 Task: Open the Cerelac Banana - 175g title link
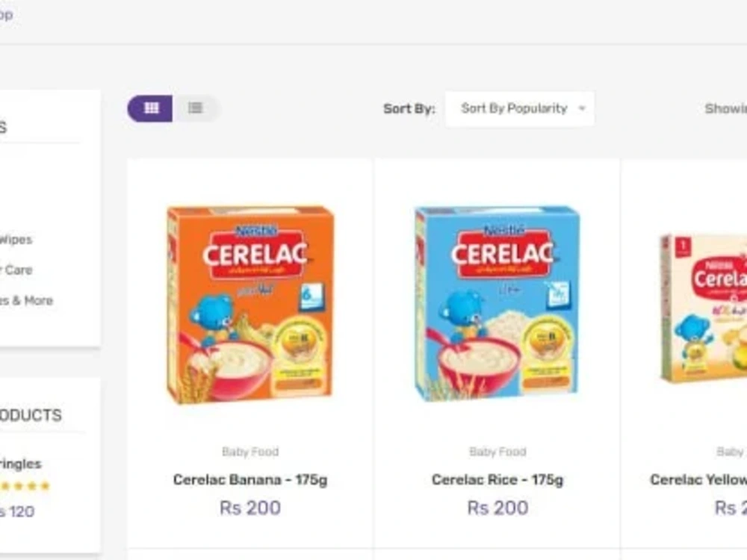[250, 479]
